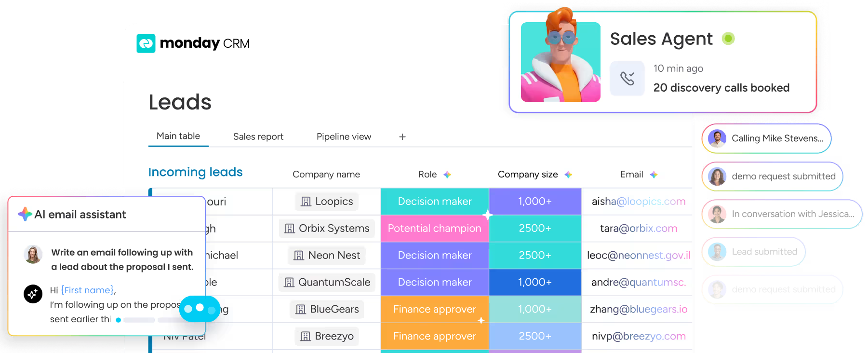This screenshot has width=868, height=353.
Task: Open the Lead submitted notification
Action: coord(753,252)
